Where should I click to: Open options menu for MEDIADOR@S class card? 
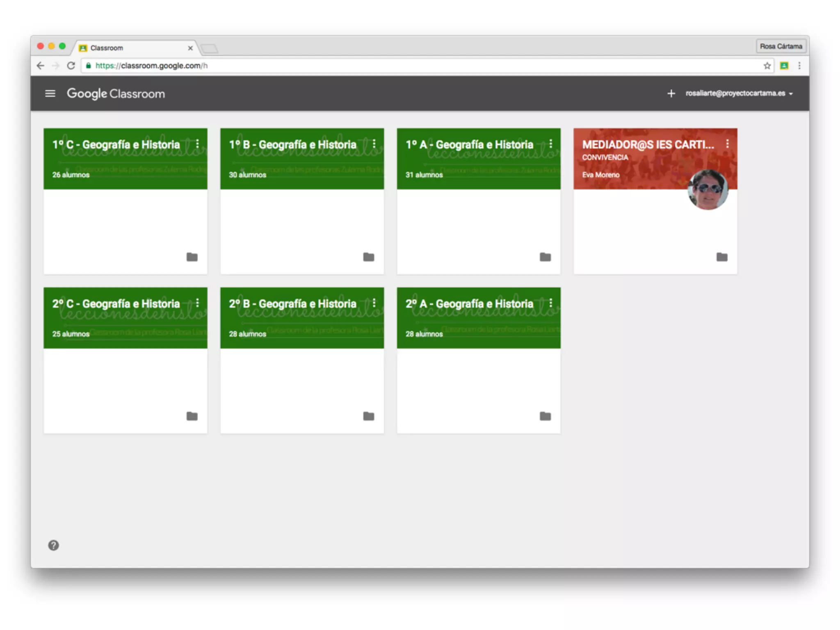click(727, 144)
